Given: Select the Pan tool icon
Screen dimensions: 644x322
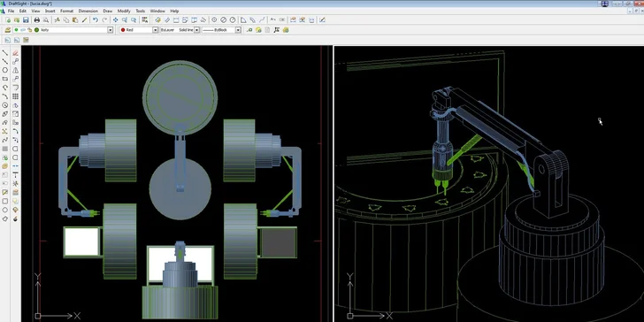Looking at the screenshot, I should pyautogui.click(x=115, y=19).
